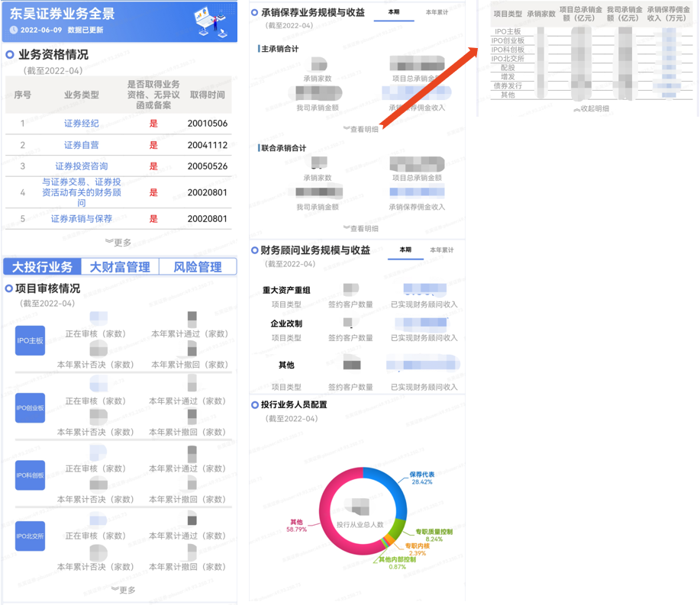
Task: Open the 证券投资咨询 business type link
Action: point(81,166)
